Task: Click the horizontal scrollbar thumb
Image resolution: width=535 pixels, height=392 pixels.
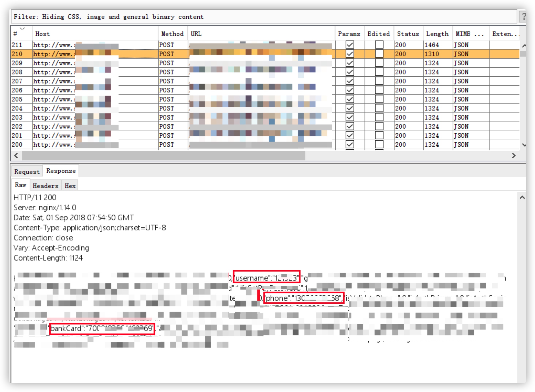Action: click(163, 155)
